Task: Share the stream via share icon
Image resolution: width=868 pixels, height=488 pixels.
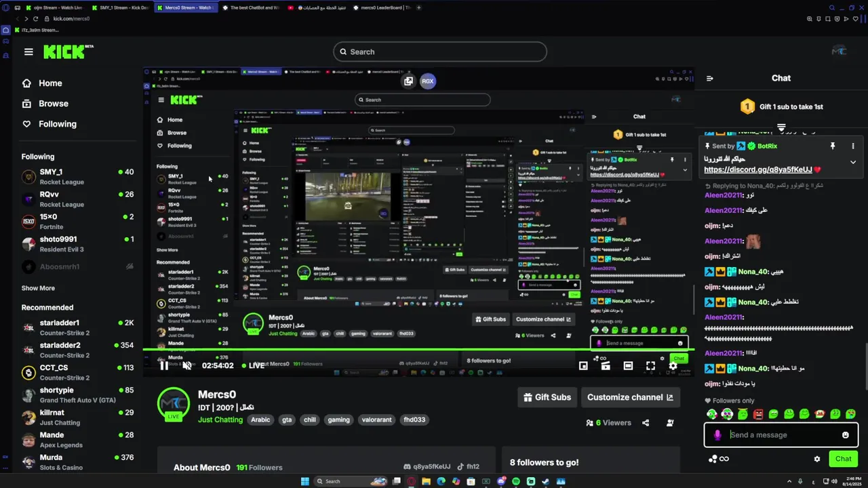Action: (646, 422)
